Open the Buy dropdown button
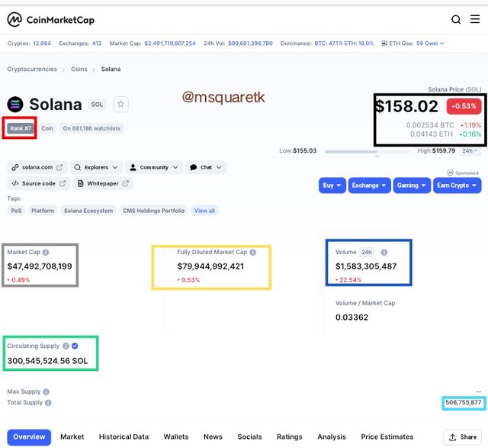Screen dimensions: 488x448 point(332,185)
